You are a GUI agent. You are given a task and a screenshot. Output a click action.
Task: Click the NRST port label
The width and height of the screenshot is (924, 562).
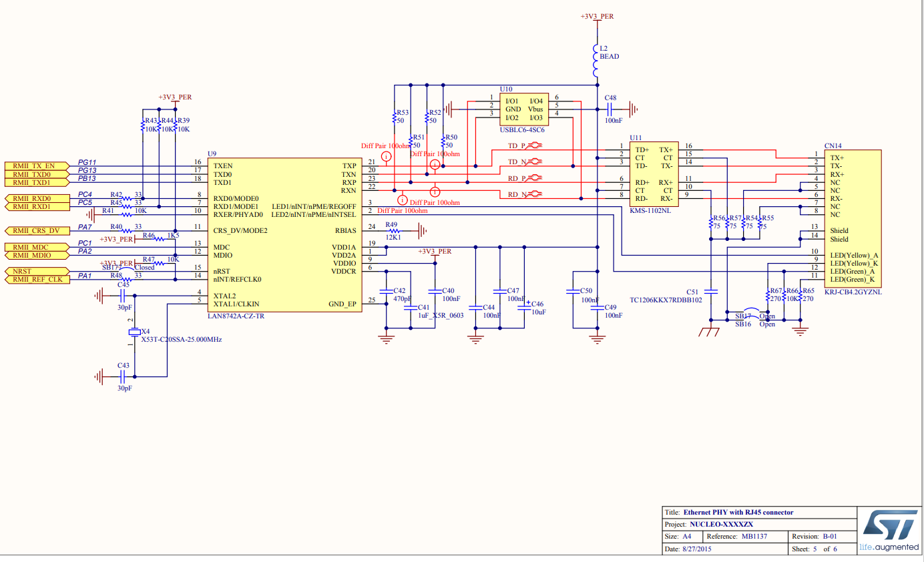click(x=38, y=272)
